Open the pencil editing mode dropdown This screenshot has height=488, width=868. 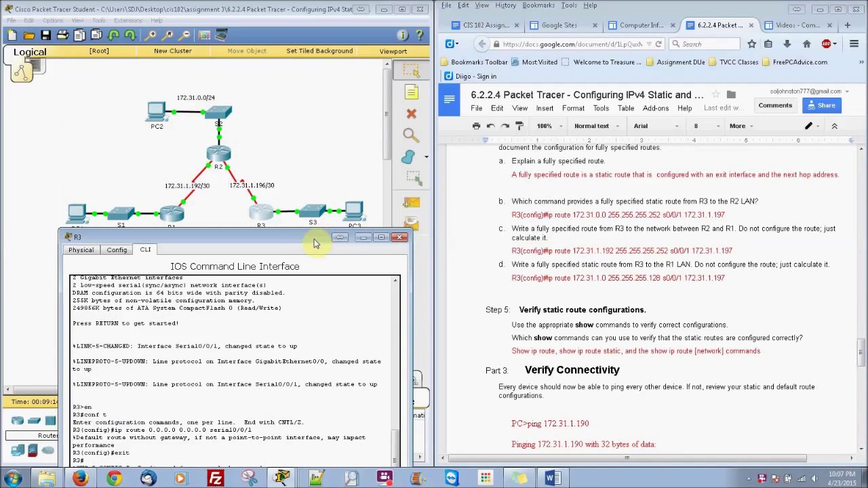(812, 126)
